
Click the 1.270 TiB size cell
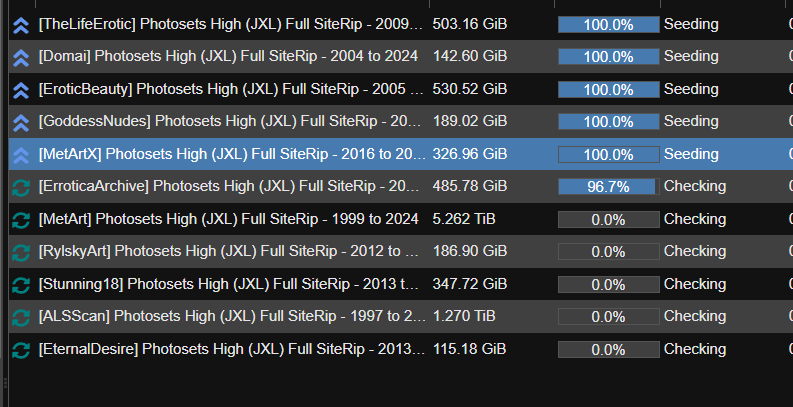pyautogui.click(x=463, y=317)
